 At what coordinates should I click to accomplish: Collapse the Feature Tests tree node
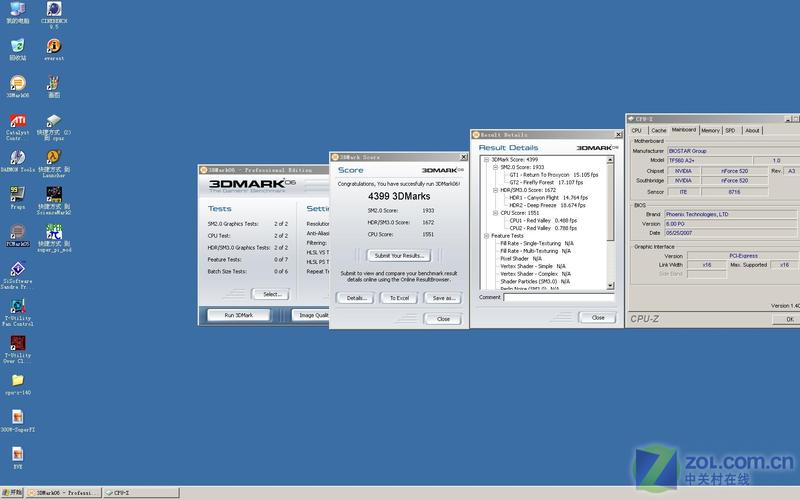point(486,236)
